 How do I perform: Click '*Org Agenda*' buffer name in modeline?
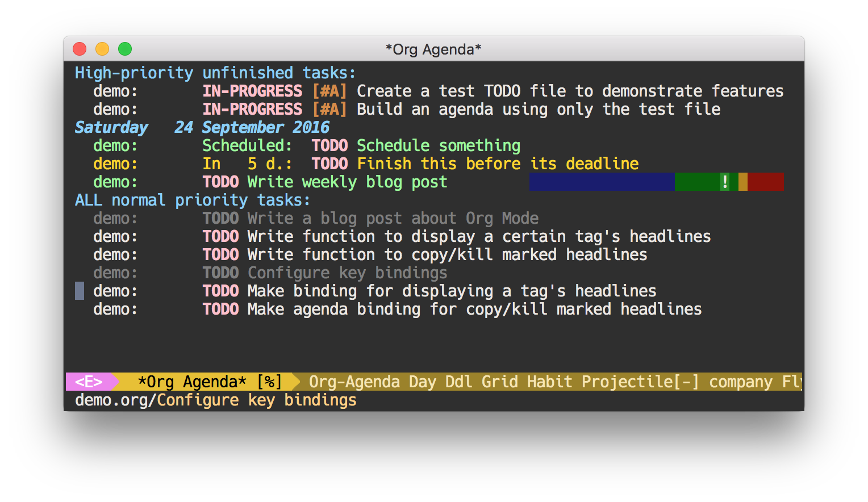tap(193, 382)
